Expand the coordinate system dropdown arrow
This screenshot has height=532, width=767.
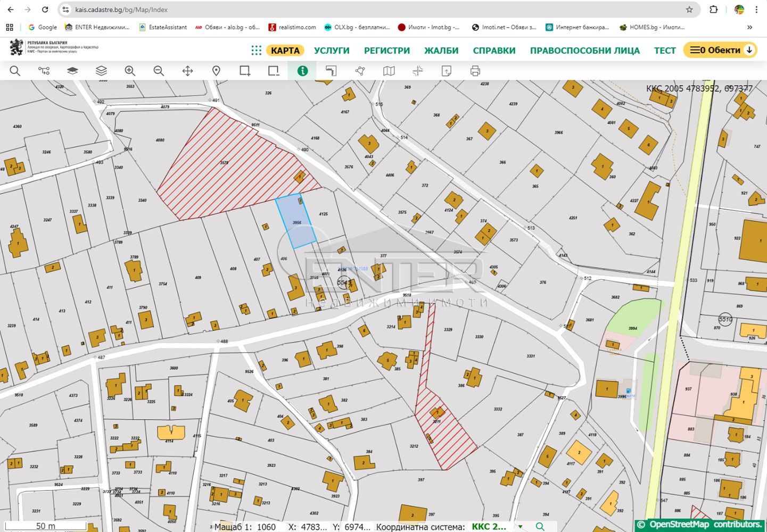pos(520,527)
